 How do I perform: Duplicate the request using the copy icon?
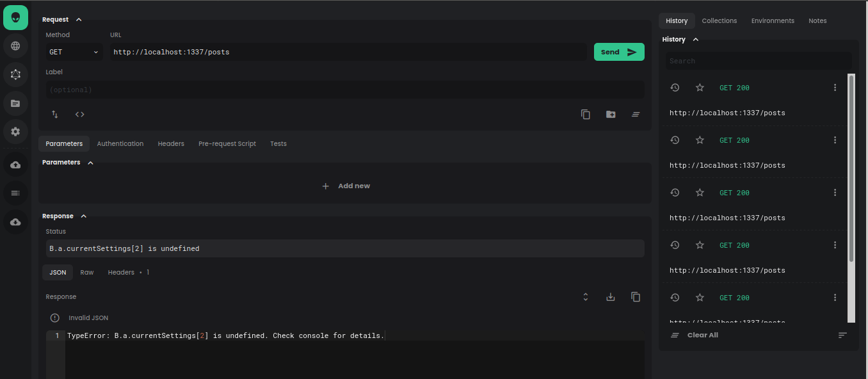(585, 113)
